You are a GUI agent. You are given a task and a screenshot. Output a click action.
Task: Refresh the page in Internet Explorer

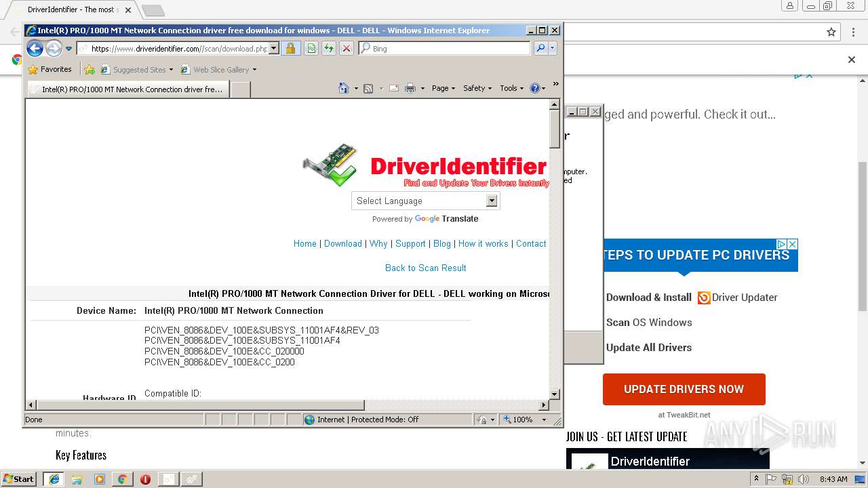tap(328, 48)
